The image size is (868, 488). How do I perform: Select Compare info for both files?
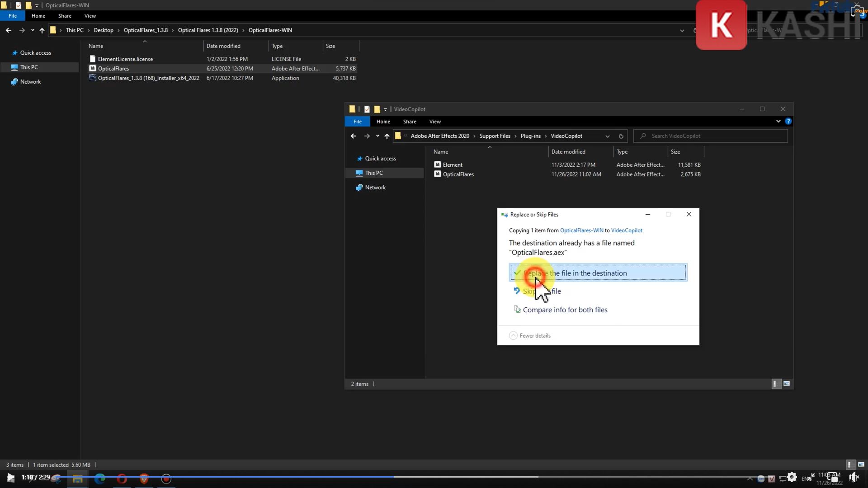coord(565,310)
